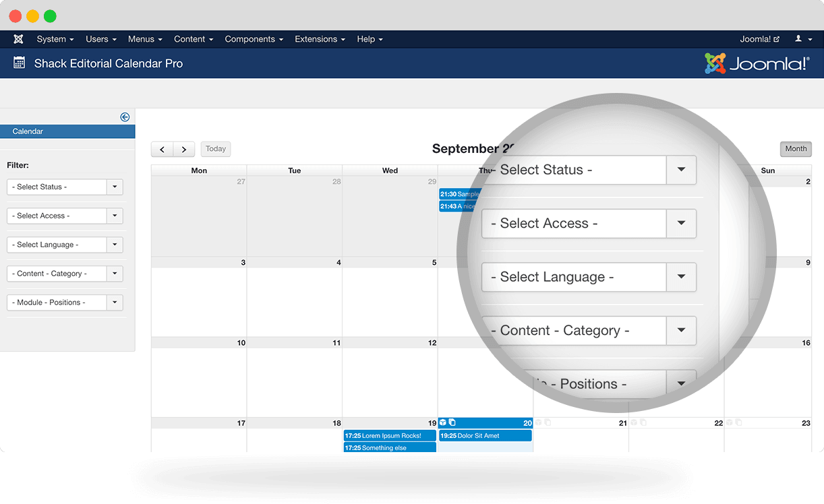
Task: Click the article pages icon on day 20
Action: 452,422
